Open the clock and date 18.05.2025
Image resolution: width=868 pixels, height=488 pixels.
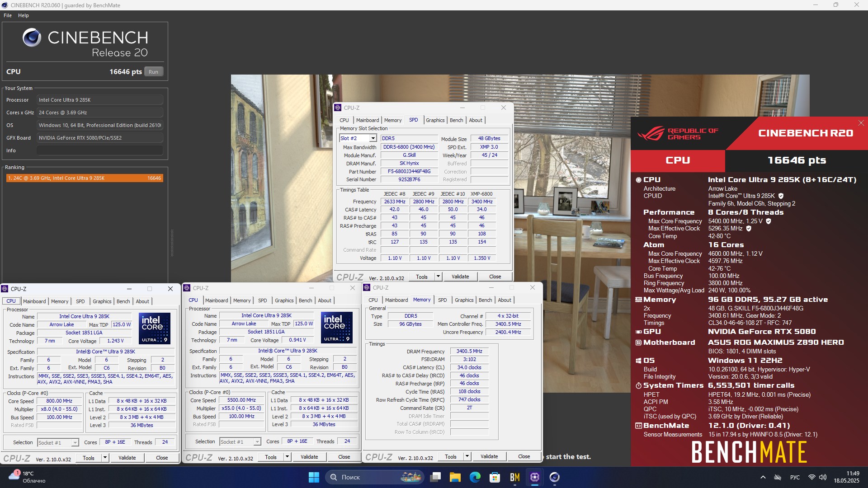[846, 477]
